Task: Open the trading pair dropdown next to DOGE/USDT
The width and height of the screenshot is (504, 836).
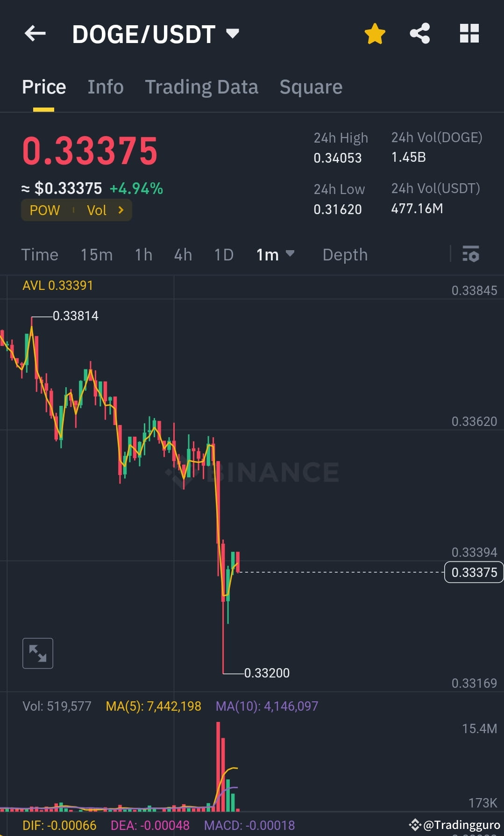Action: pos(232,33)
